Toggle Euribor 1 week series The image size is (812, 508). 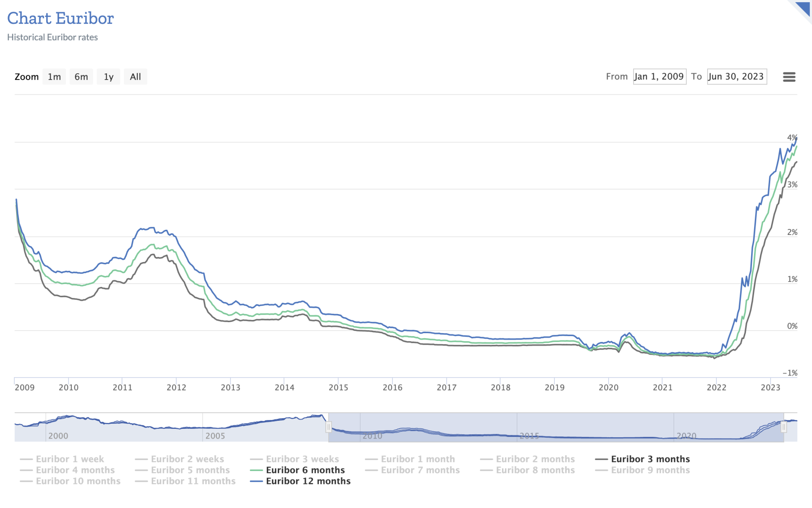coord(62,459)
